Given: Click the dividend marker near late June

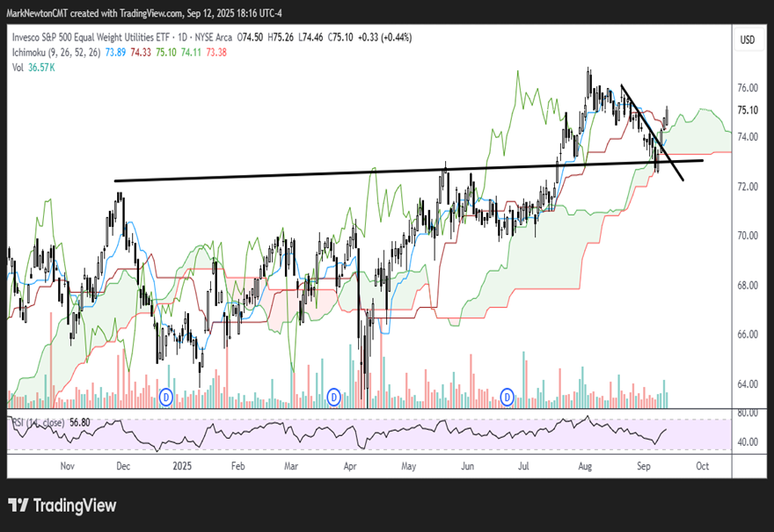Looking at the screenshot, I should (x=507, y=397).
